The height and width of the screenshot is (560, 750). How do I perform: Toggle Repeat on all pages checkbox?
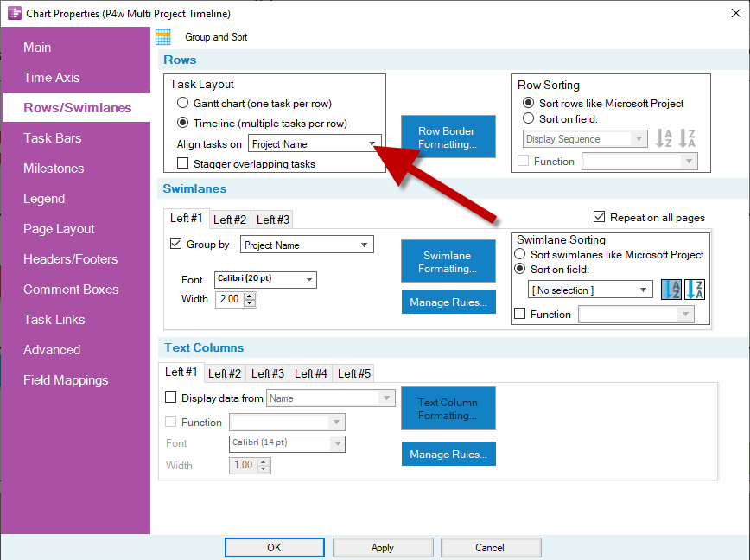tap(600, 218)
